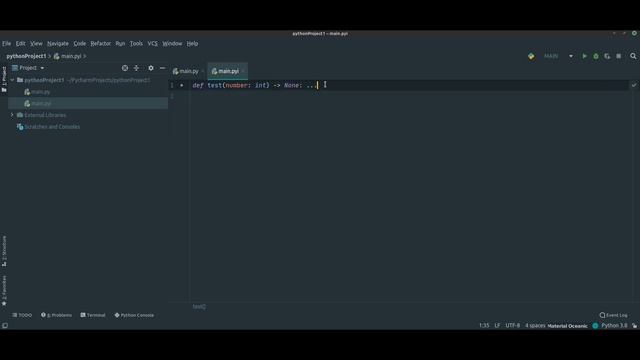This screenshot has height=360, width=640.
Task: Open the VCS menu
Action: [x=153, y=44]
